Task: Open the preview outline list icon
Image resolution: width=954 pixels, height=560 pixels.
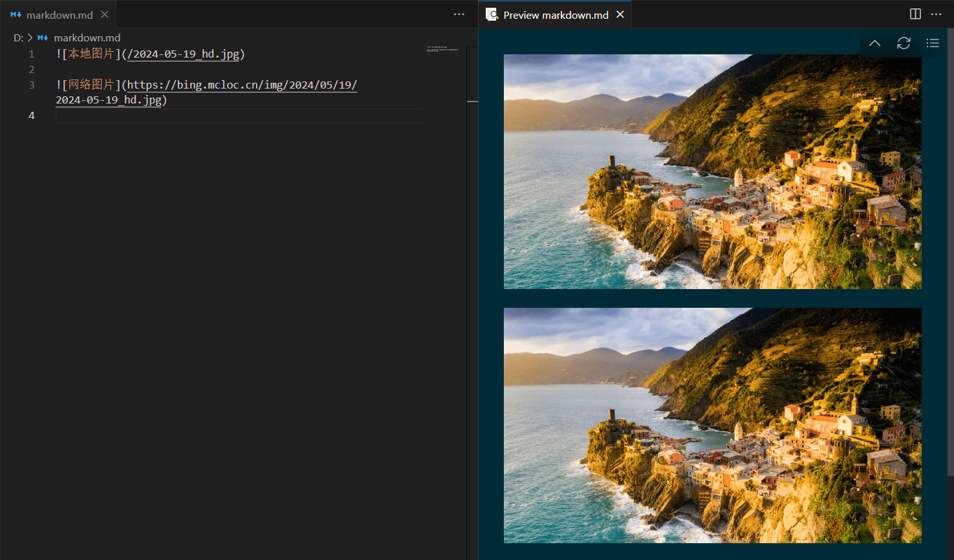Action: [932, 43]
